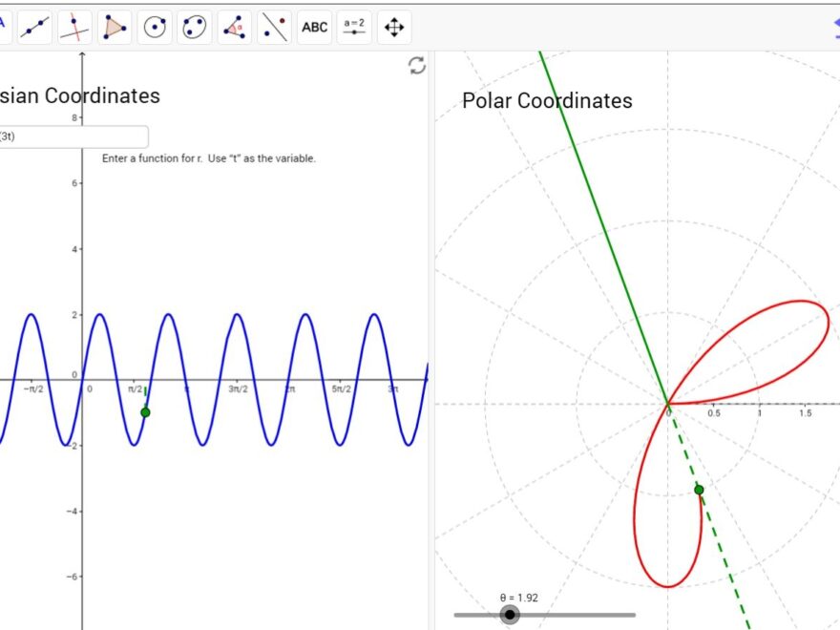Toggle the θ slider handle

(511, 615)
